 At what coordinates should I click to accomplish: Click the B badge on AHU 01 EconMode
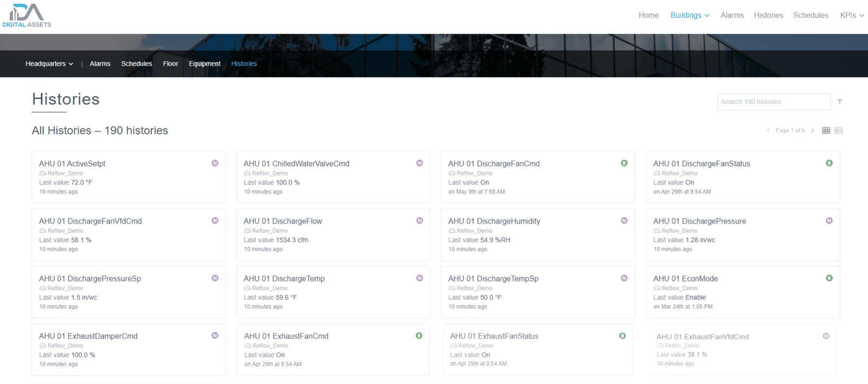(829, 278)
